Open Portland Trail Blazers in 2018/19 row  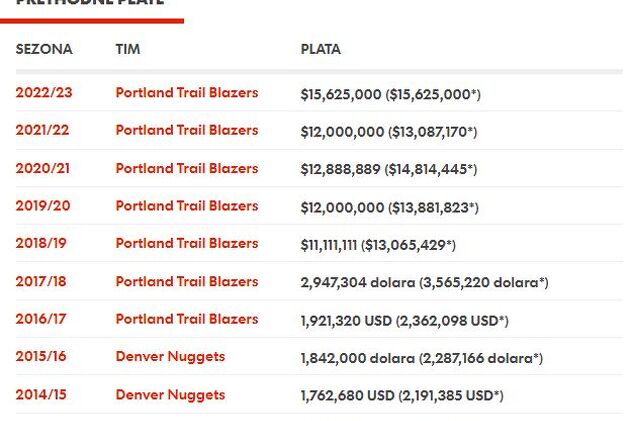(x=186, y=243)
